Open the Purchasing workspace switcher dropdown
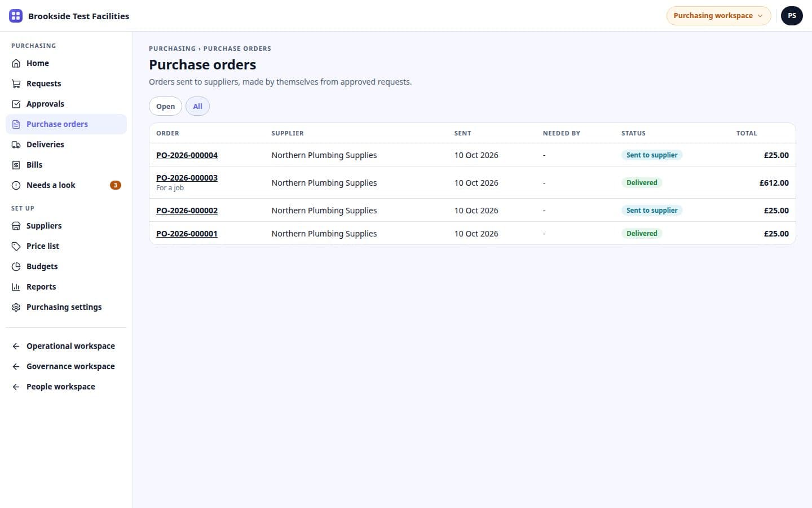Viewport: 812px width, 508px height. pos(718,16)
